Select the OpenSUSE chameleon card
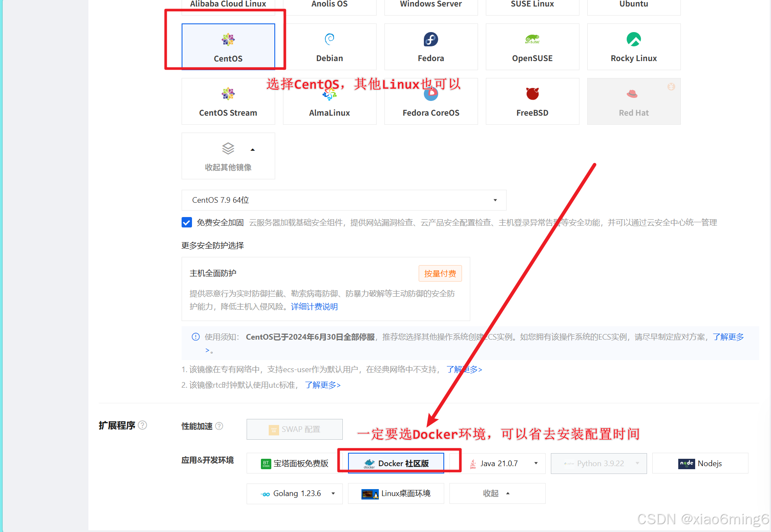This screenshot has width=771, height=532. (532, 46)
